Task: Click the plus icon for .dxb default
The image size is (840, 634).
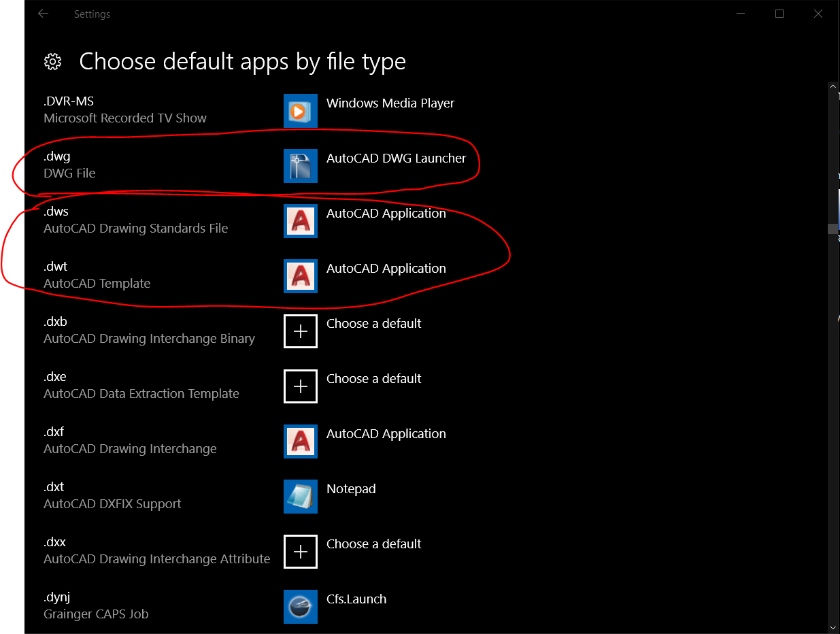Action: [300, 331]
